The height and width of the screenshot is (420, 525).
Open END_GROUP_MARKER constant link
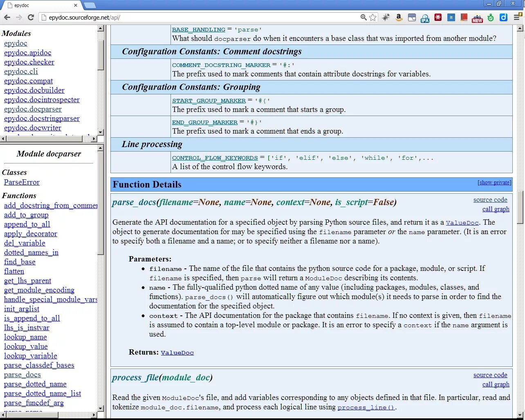pyautogui.click(x=205, y=122)
